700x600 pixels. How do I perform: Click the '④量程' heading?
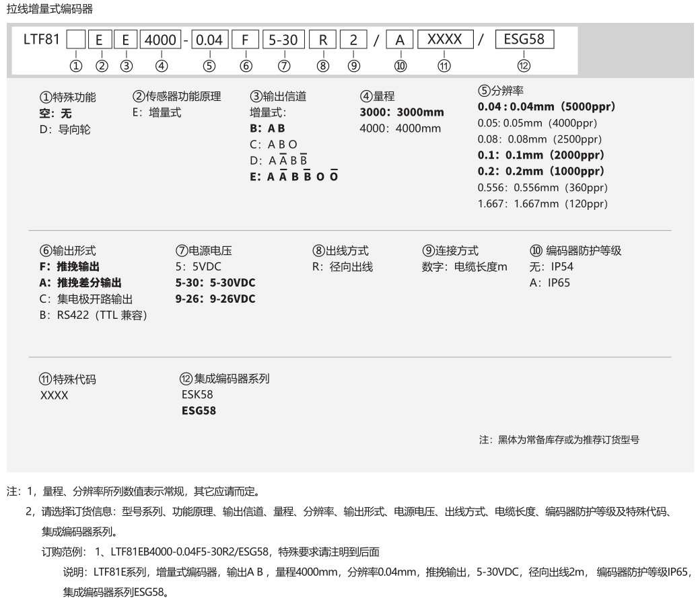pyautogui.click(x=377, y=96)
